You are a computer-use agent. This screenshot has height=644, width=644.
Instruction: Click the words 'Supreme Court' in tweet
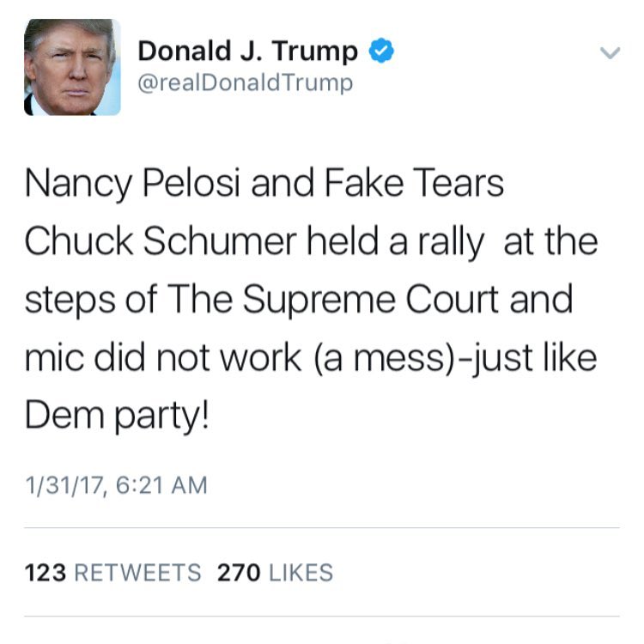370,300
